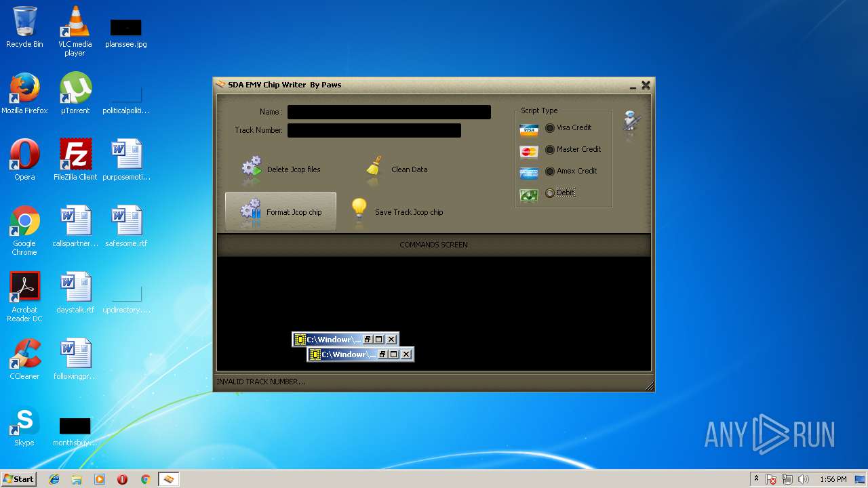Close the lower minimized C:\Windowr console

click(406, 354)
